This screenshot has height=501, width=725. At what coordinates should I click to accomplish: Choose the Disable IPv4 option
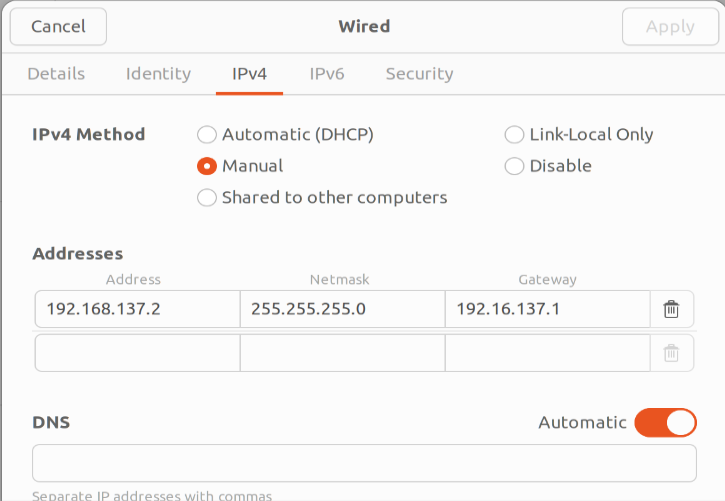(514, 166)
